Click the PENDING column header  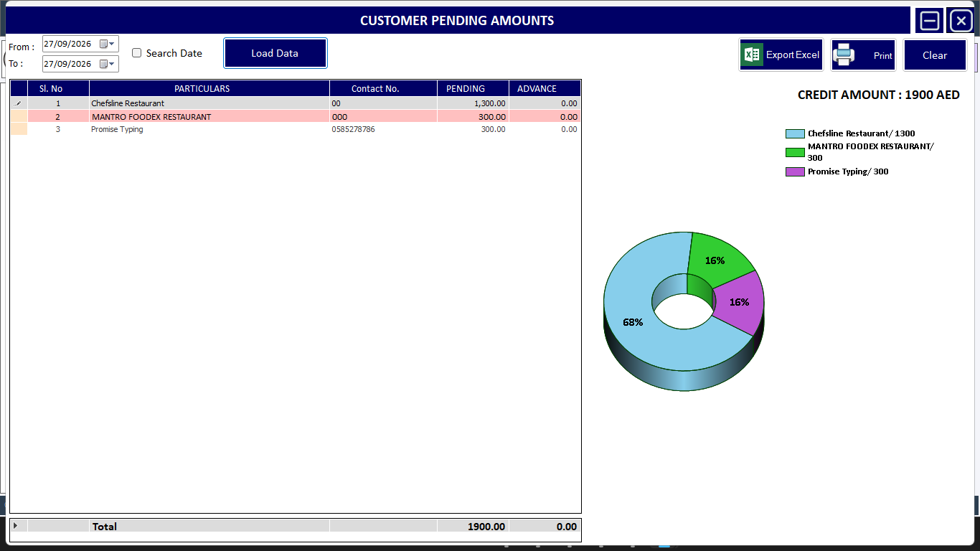473,89
